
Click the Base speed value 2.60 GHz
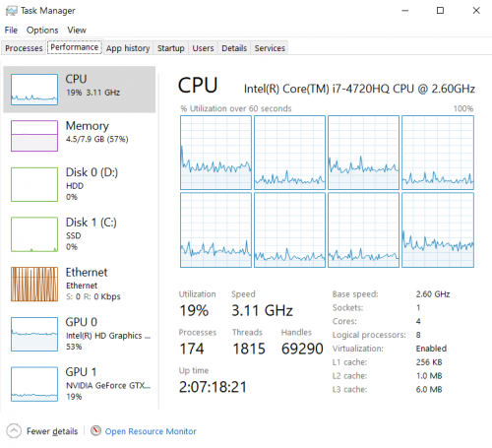tap(433, 294)
